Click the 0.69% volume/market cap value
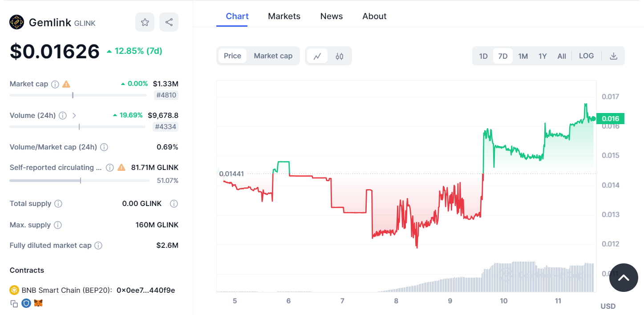Image resolution: width=644 pixels, height=315 pixels. coord(167,147)
